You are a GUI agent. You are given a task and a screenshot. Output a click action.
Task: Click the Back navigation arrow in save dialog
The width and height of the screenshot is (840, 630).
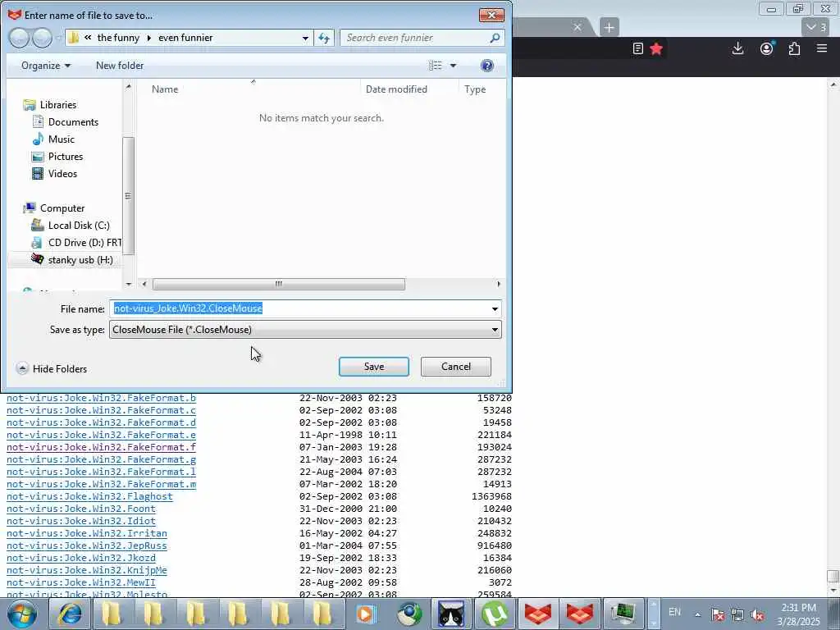[19, 38]
